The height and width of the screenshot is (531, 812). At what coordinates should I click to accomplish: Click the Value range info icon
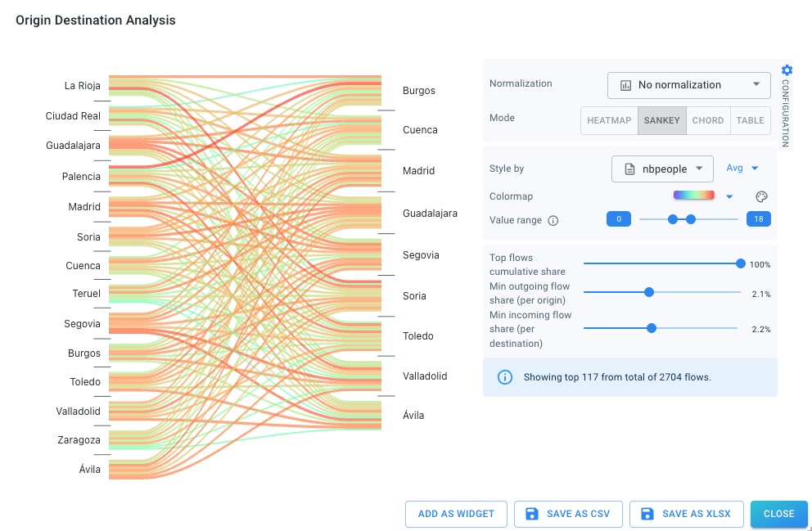click(553, 220)
